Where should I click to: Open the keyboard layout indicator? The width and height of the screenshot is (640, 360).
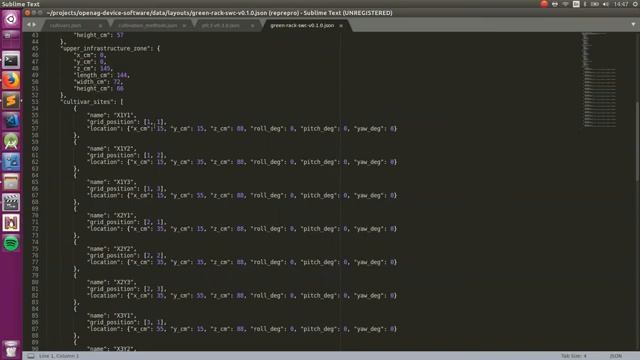pos(576,4)
